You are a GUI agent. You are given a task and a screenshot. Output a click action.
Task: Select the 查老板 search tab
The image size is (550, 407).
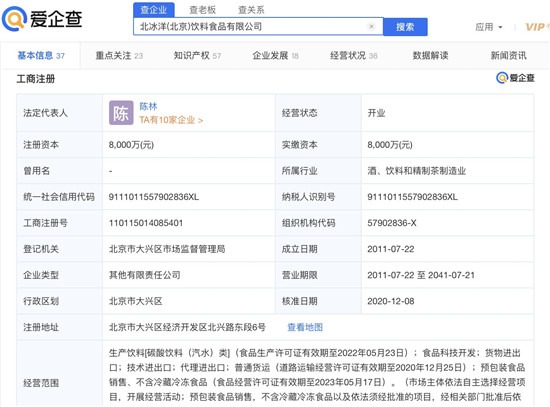(202, 10)
